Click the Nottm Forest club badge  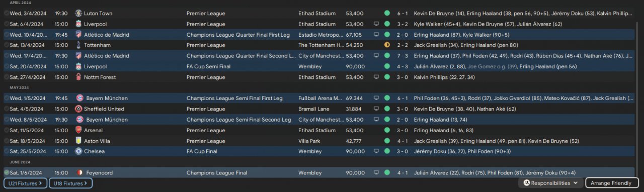point(78,77)
